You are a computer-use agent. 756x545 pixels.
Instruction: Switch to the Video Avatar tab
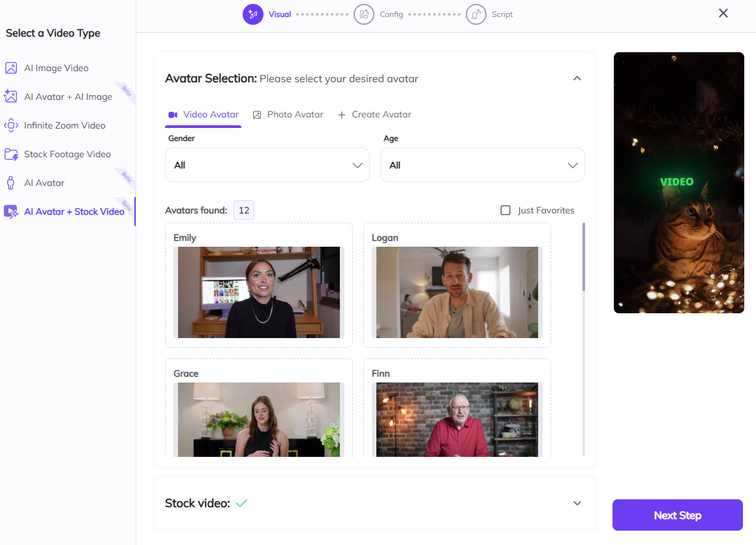[203, 115]
